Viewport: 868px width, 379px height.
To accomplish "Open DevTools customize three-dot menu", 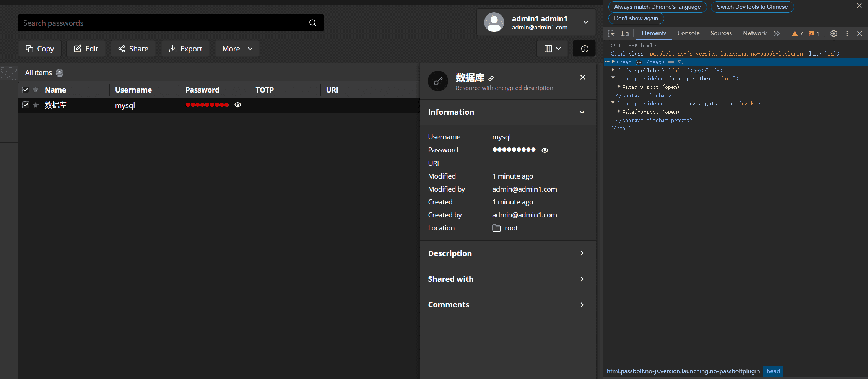I will click(847, 34).
